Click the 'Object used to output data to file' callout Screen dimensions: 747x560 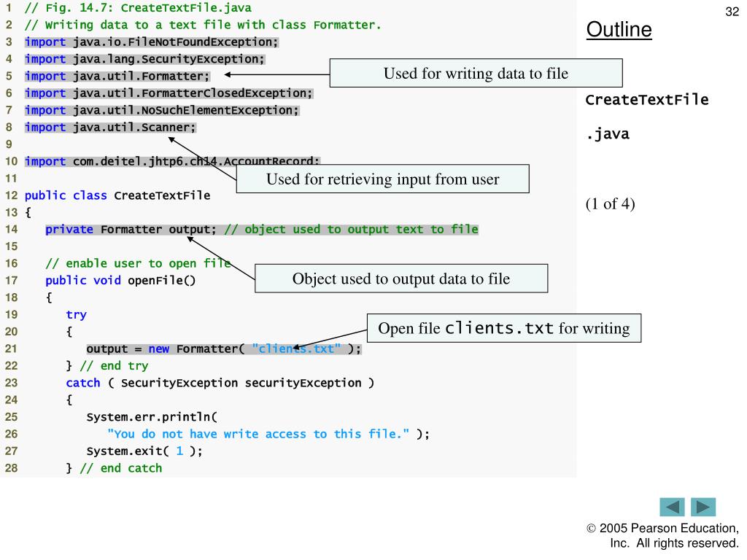pyautogui.click(x=401, y=278)
